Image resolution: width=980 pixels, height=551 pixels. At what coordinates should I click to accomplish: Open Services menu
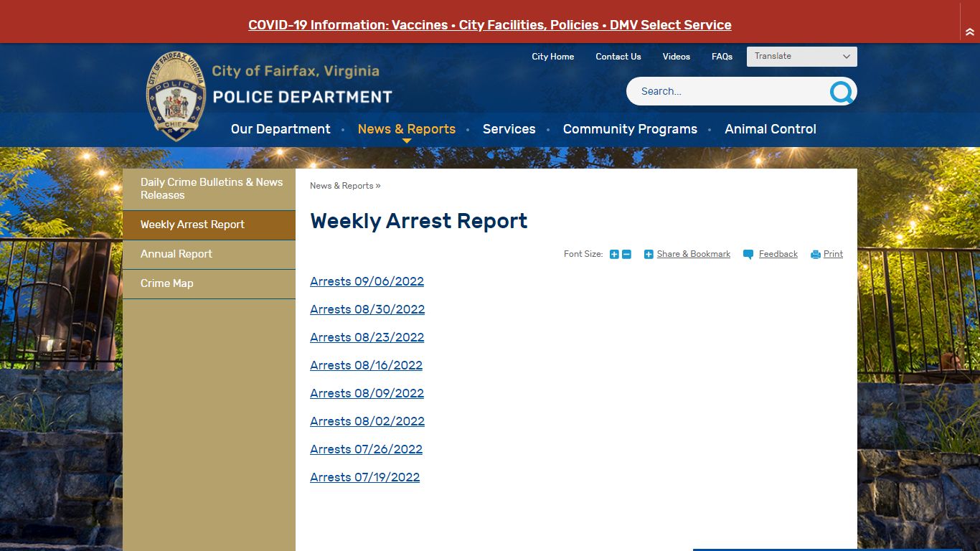pyautogui.click(x=509, y=129)
